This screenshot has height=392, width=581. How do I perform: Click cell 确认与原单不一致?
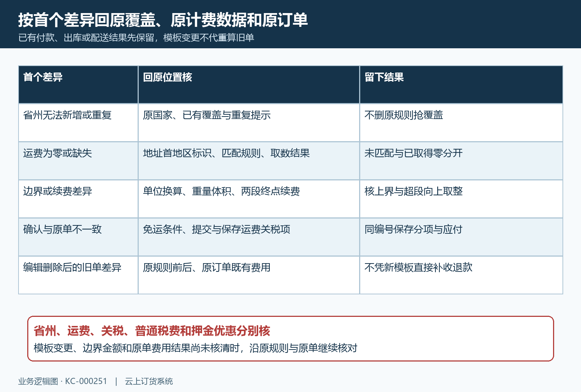(78, 237)
